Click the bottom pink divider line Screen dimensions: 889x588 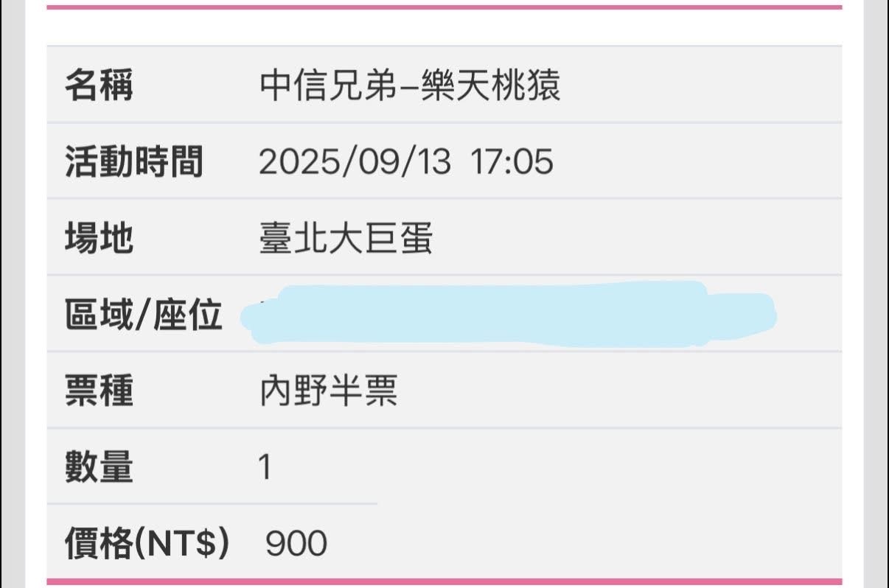444,581
